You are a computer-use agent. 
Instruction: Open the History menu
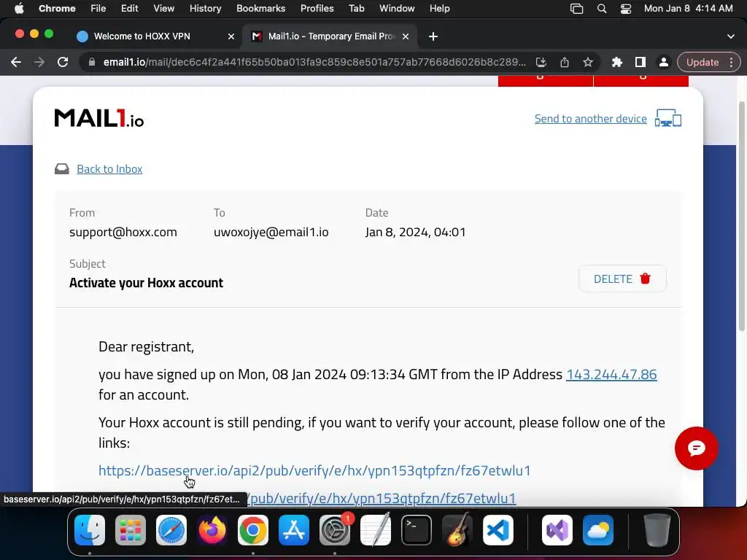205,9
